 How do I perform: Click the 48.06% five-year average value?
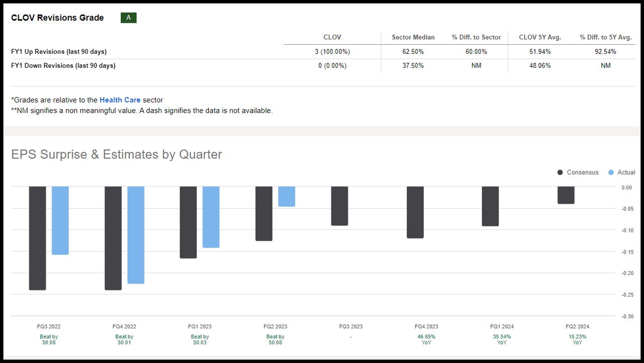(x=540, y=65)
